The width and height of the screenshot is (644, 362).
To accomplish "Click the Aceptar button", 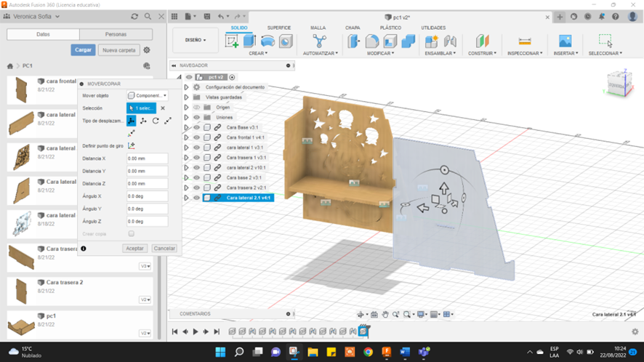I will coord(134,249).
